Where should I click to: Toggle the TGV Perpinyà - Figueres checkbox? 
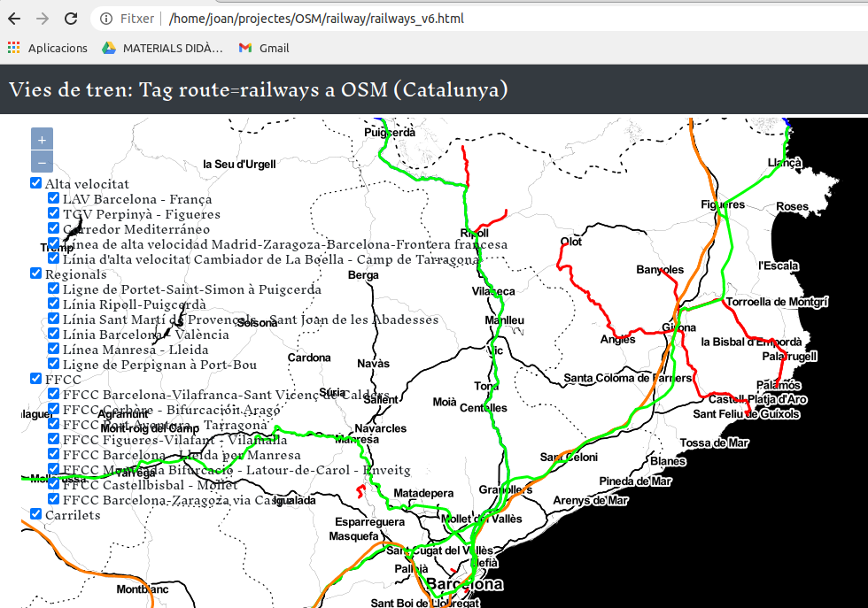(54, 214)
